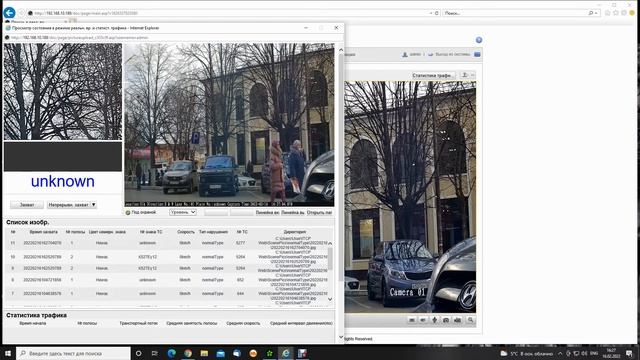Click the 'unknown' plate recognition text
This screenshot has height=360, width=640.
pos(63,181)
